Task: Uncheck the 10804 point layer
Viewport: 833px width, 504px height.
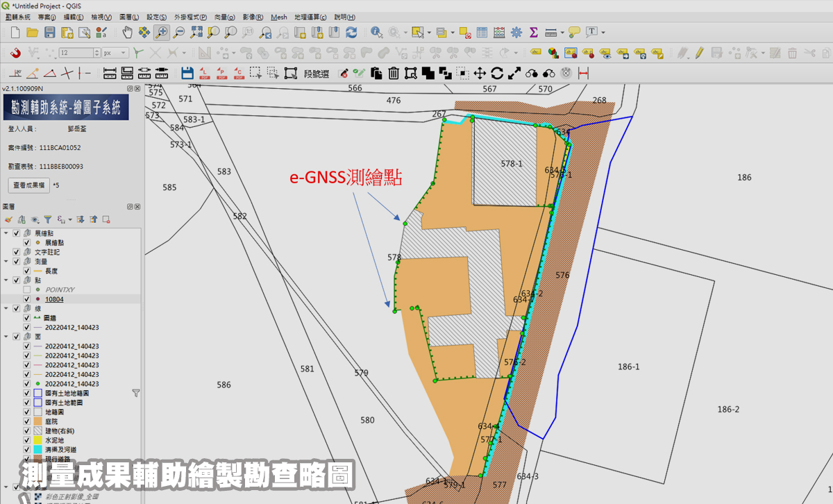Action: [27, 299]
